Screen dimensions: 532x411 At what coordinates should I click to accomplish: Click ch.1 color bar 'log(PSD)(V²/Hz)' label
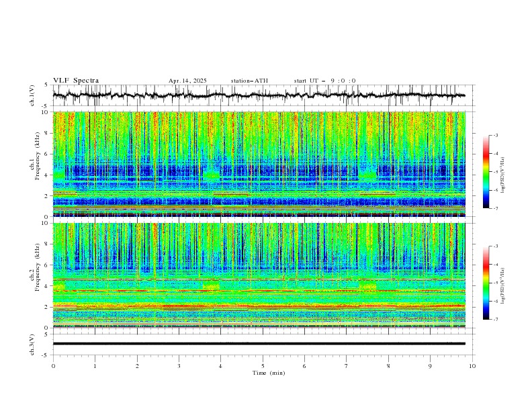click(x=502, y=175)
